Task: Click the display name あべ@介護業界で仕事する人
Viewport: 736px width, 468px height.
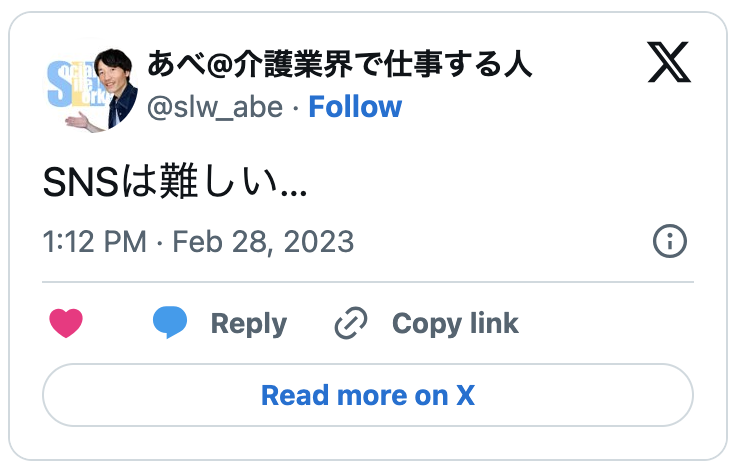Action: (339, 66)
